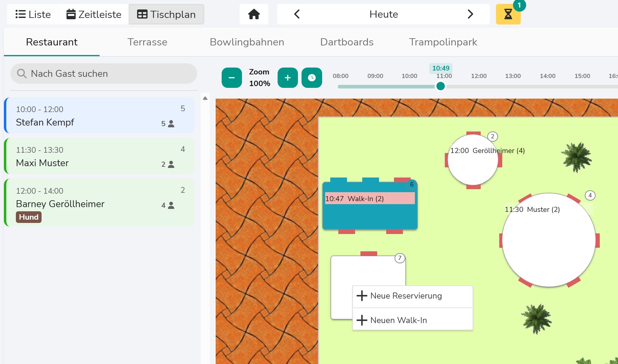
Task: Open Maxi Muster reservation card
Action: (x=99, y=156)
